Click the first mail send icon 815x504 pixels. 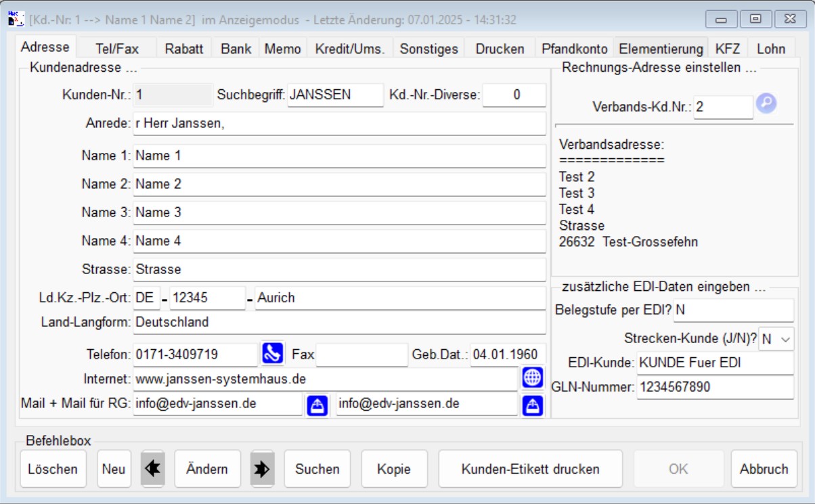(317, 405)
